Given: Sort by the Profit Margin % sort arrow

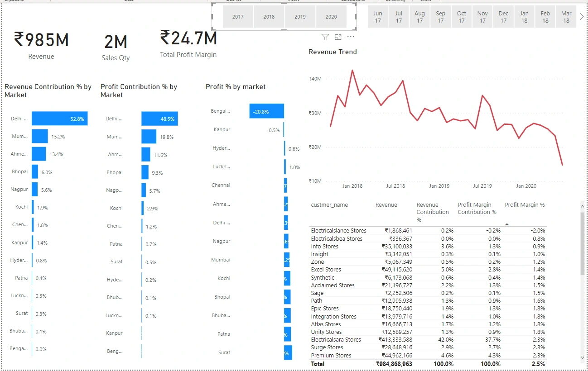Looking at the screenshot, I should tap(507, 224).
